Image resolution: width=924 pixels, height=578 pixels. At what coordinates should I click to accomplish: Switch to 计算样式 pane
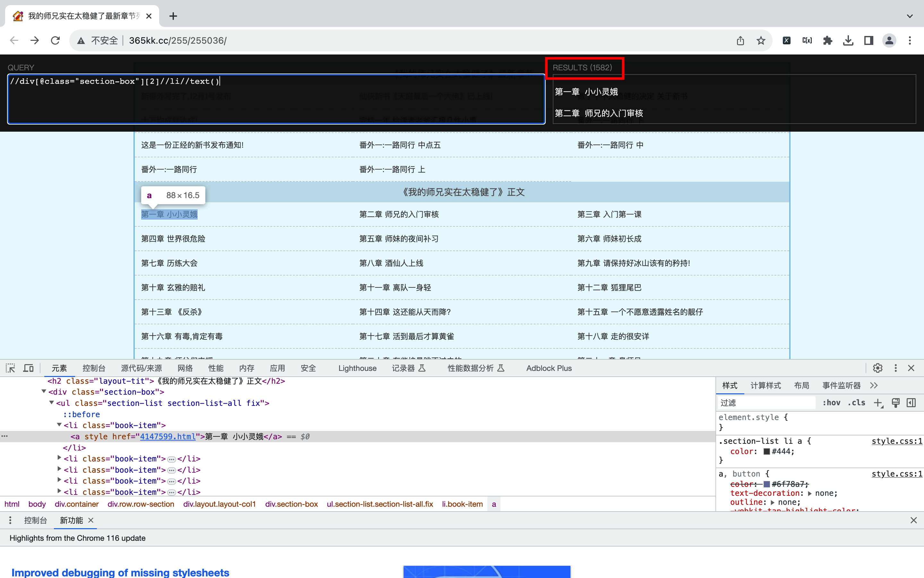766,385
